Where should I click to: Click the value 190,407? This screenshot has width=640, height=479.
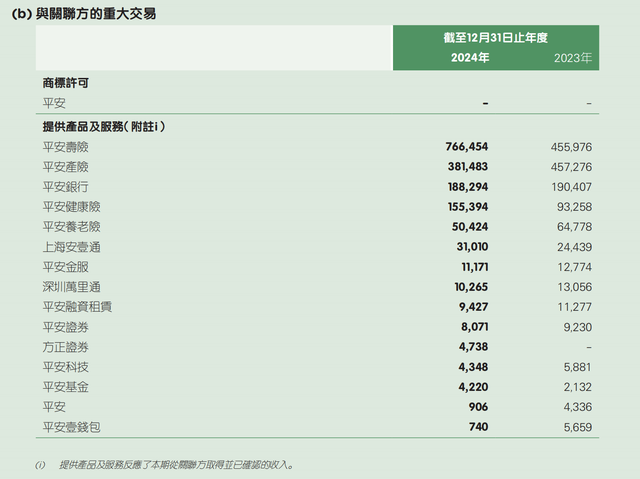(x=571, y=187)
